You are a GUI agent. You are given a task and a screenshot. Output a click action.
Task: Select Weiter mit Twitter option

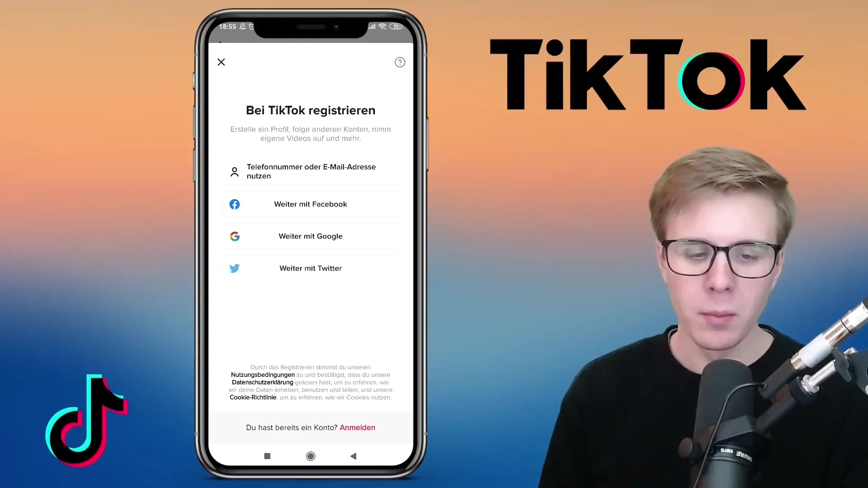(311, 267)
